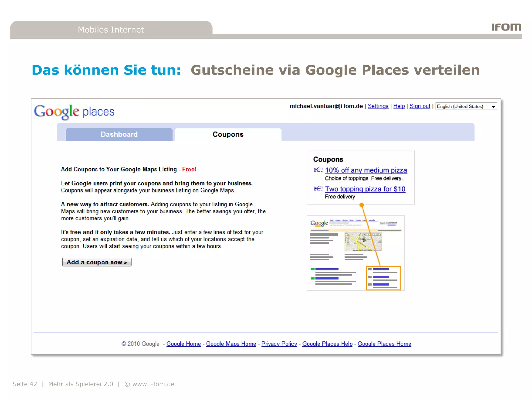This screenshot has width=532, height=399.
Task: Open Google Places Home footer link
Action: click(384, 344)
